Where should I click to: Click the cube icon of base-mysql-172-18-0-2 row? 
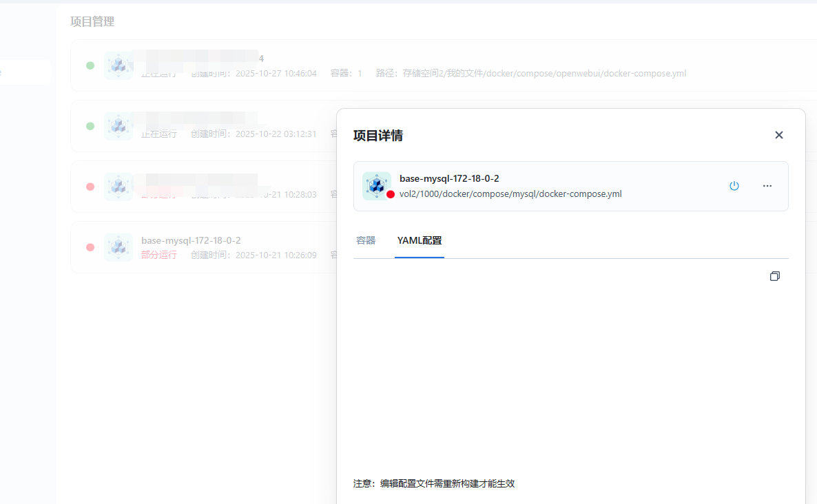118,246
